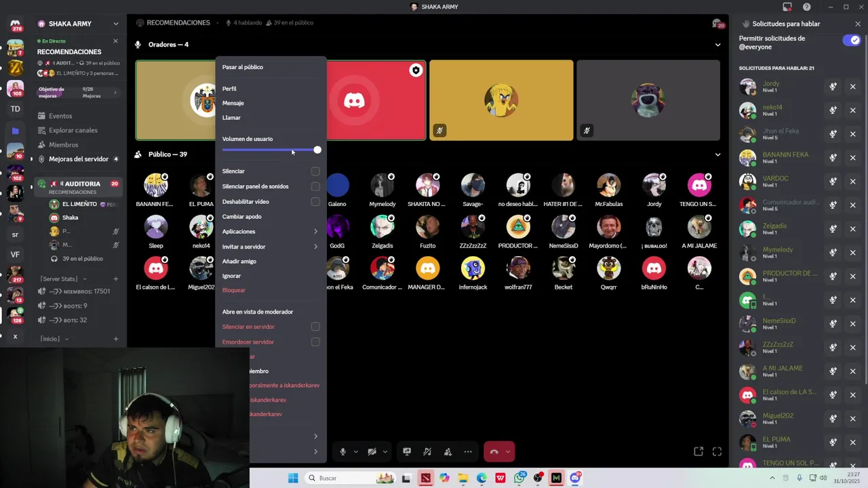
Task: Toggle Silenciar checkbox in context menu
Action: click(315, 171)
